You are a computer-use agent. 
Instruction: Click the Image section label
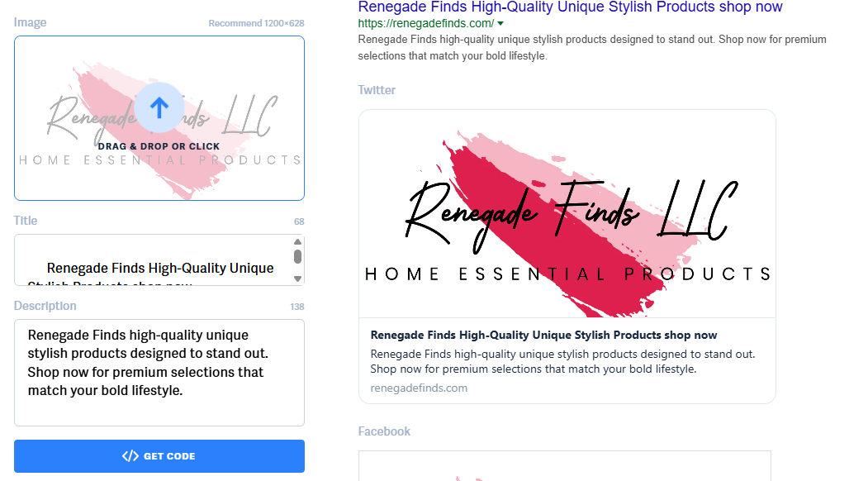pos(30,22)
